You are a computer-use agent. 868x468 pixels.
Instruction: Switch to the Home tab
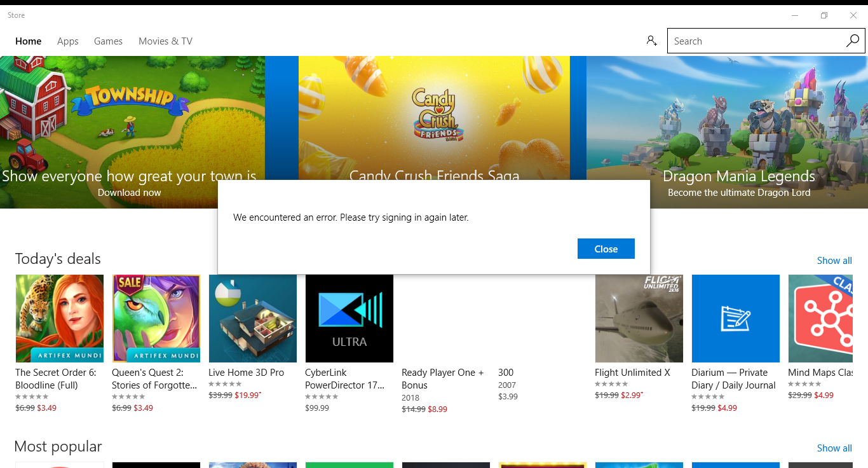coord(29,41)
